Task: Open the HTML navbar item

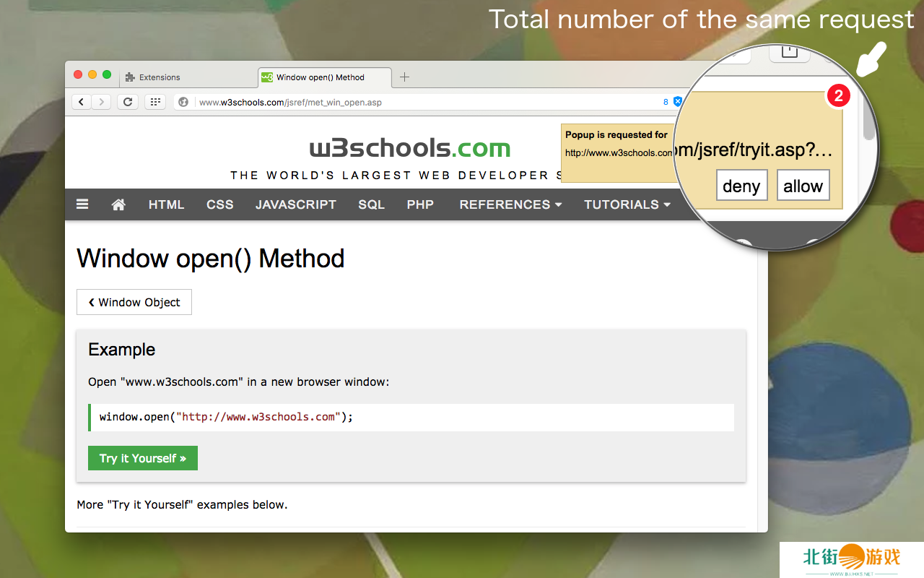Action: coord(166,204)
